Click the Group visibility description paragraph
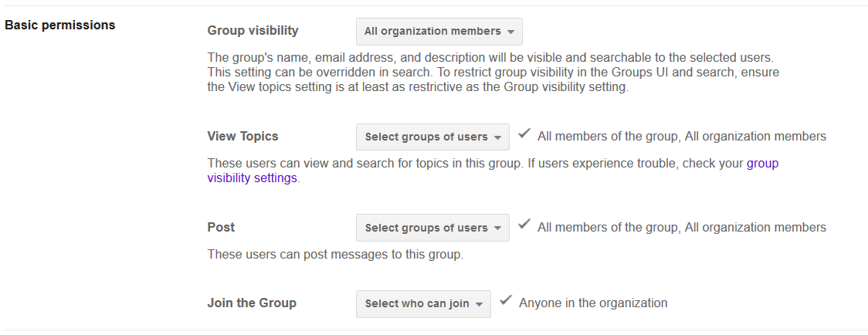Image resolution: width=868 pixels, height=335 pixels. [x=493, y=73]
